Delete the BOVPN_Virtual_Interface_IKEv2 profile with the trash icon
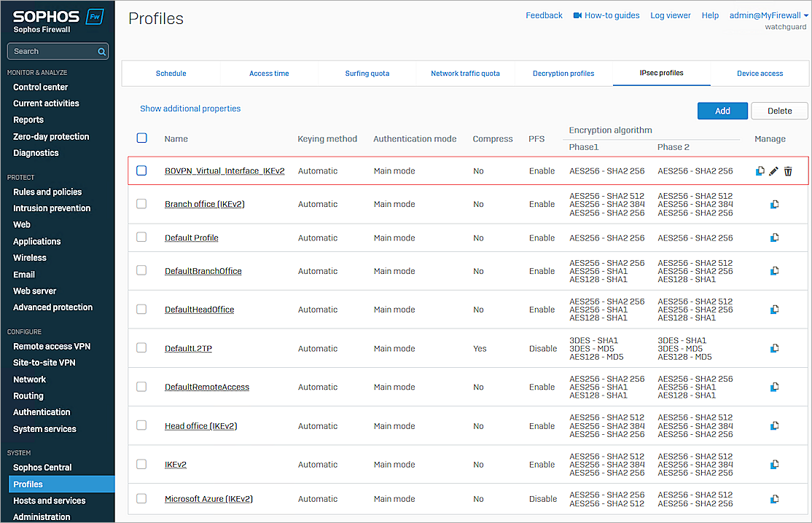This screenshot has height=523, width=812. [x=788, y=170]
